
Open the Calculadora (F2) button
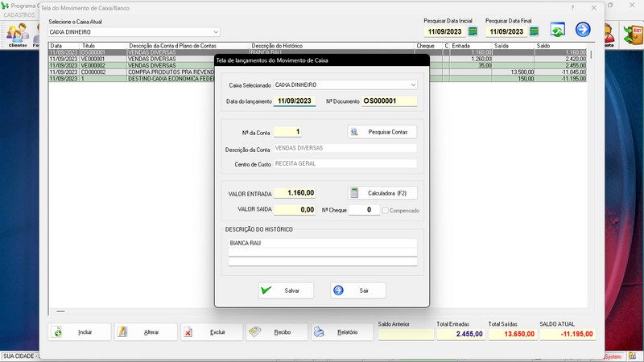[x=382, y=193]
